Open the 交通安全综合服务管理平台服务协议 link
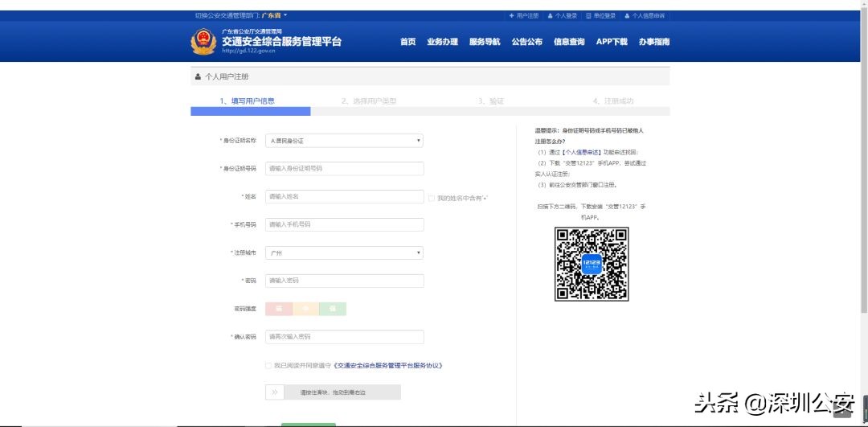This screenshot has width=868, height=427. coord(388,366)
